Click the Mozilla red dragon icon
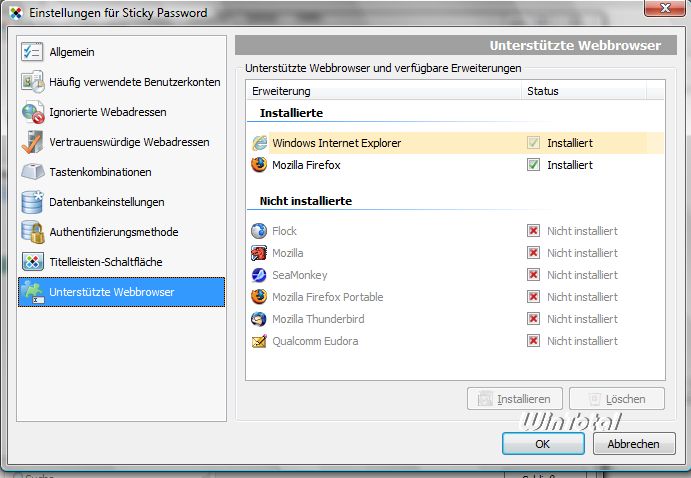The width and height of the screenshot is (691, 478). (259, 253)
